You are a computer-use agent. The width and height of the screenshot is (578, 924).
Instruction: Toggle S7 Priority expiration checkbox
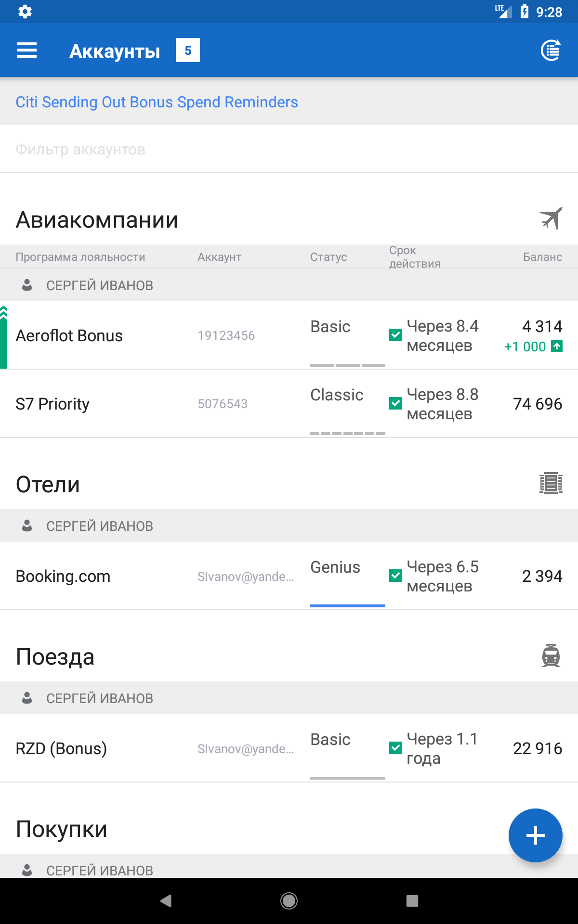pyautogui.click(x=395, y=403)
